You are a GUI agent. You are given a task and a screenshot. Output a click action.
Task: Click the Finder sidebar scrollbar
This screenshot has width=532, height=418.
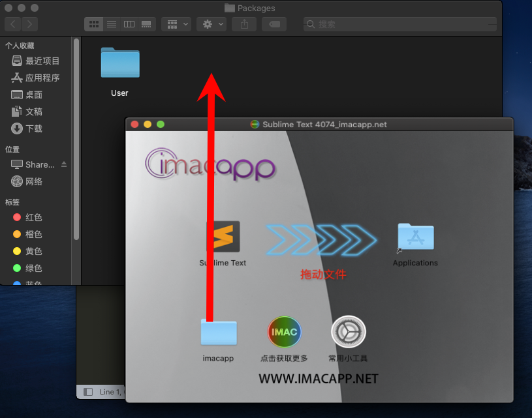coord(76,139)
